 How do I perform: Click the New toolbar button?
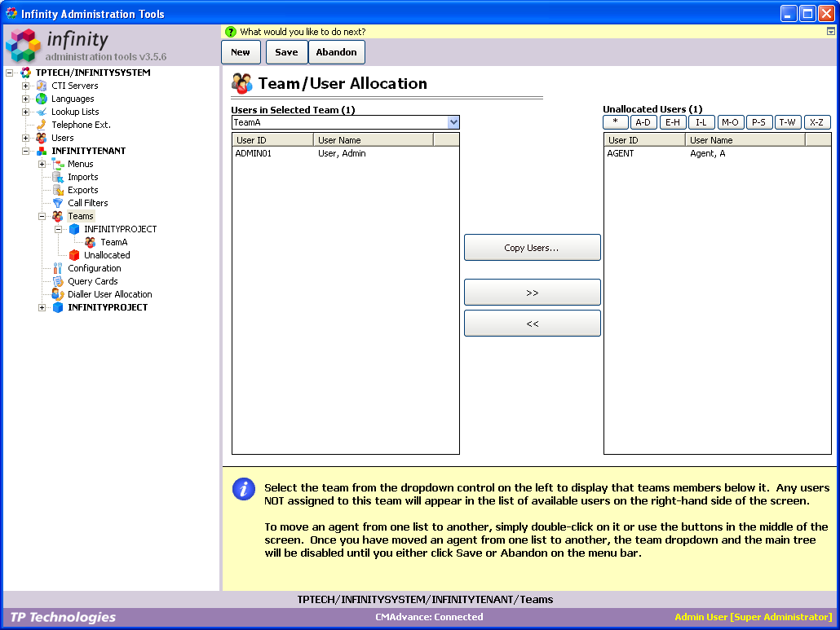pyautogui.click(x=241, y=52)
